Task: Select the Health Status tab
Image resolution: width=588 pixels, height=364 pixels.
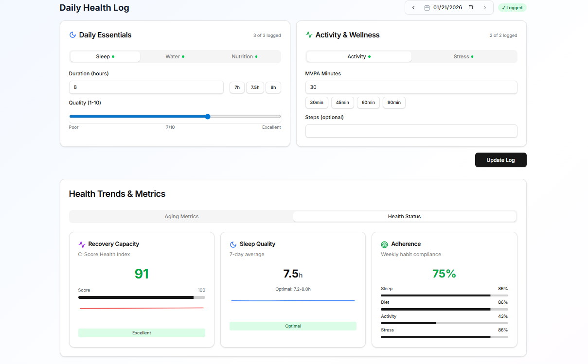Action: point(404,216)
